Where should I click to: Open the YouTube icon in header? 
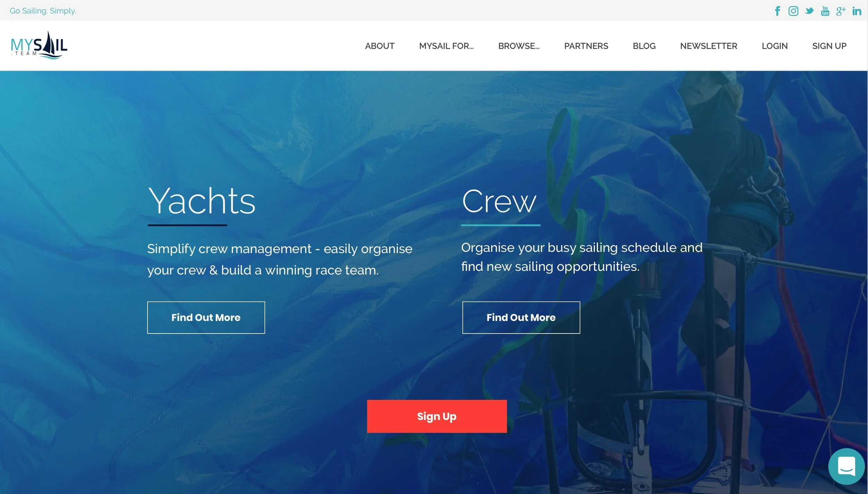click(825, 11)
